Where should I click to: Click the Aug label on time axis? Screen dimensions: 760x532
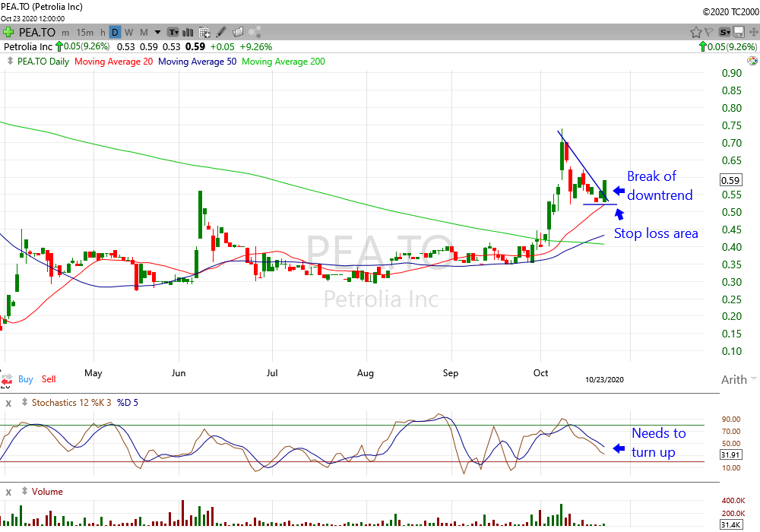point(365,373)
